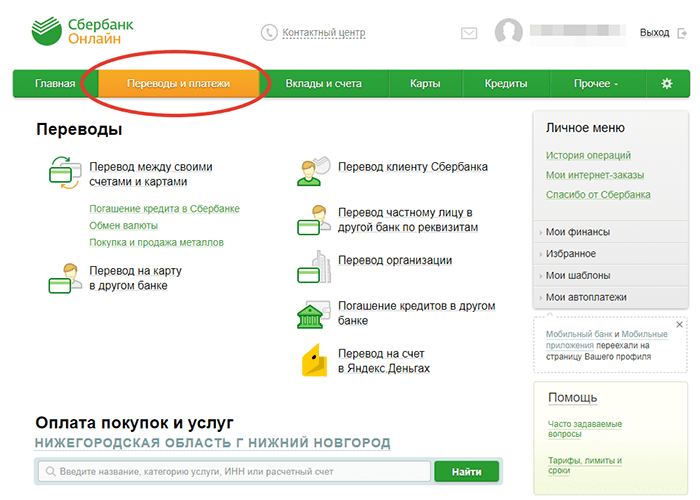Open the Главная tab
700x500 pixels.
click(55, 83)
